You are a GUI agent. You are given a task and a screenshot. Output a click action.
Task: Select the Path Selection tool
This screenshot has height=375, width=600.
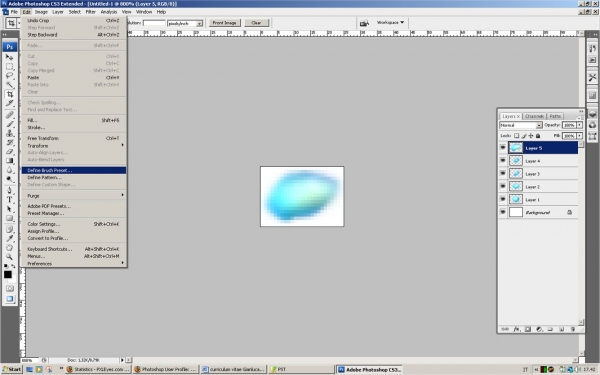tap(10, 209)
